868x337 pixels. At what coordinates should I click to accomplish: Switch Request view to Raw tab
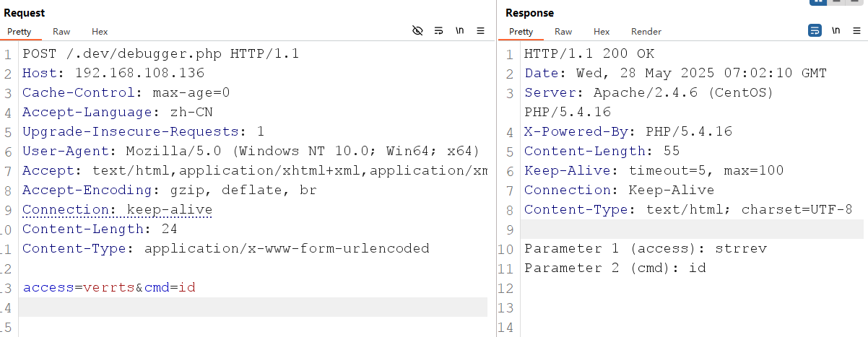click(x=61, y=32)
